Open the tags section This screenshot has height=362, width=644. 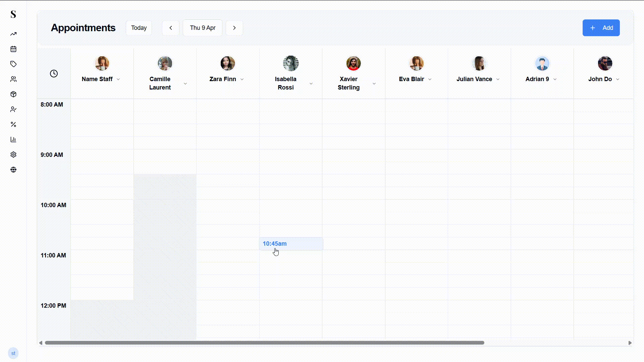click(13, 64)
